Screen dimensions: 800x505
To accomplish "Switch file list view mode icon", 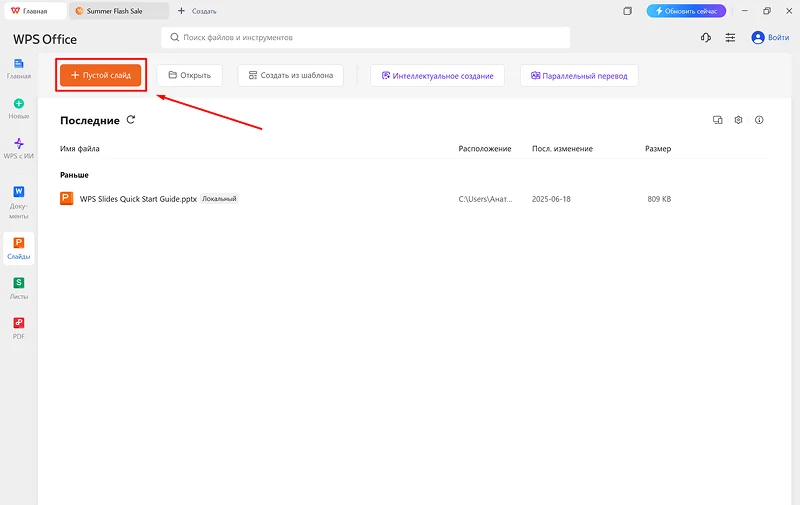I will point(717,120).
